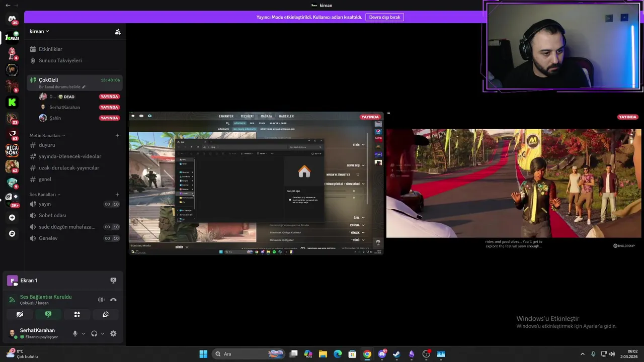Collapse Metin Kanalları category
The width and height of the screenshot is (644, 362).
pyautogui.click(x=47, y=136)
